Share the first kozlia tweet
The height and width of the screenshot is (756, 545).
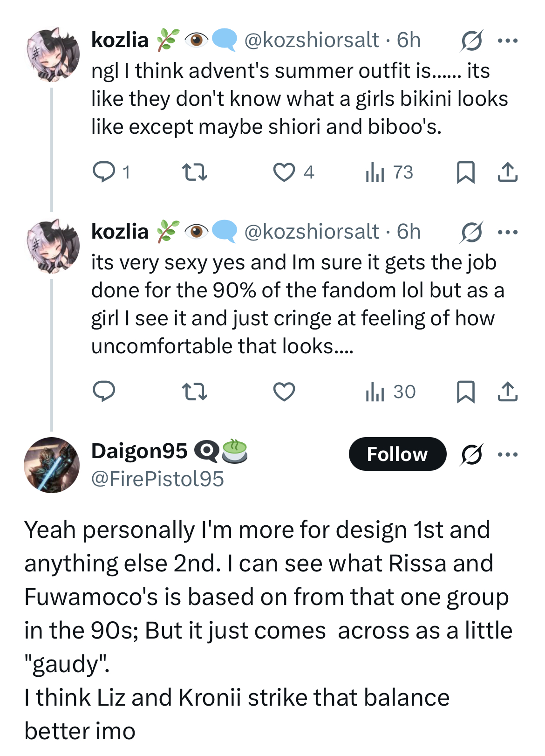tap(507, 172)
